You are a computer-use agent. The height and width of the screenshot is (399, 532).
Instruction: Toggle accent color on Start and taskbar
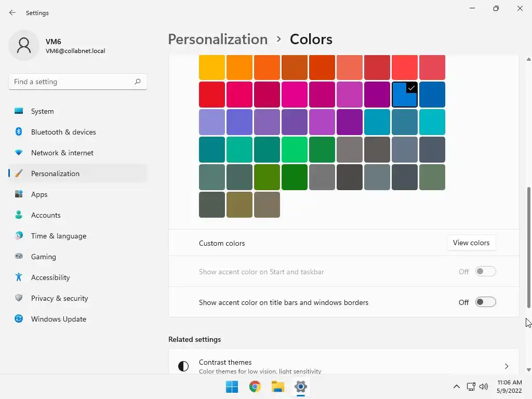coord(485,272)
